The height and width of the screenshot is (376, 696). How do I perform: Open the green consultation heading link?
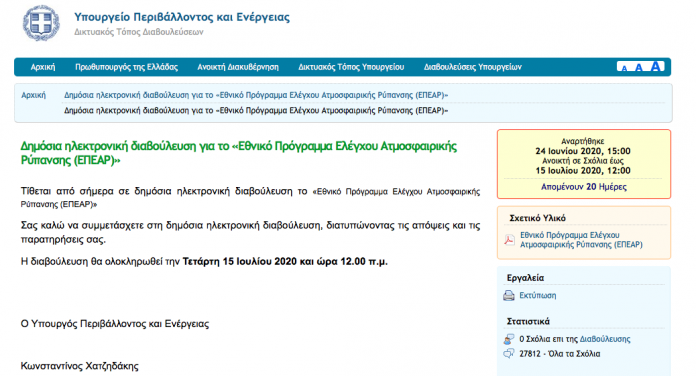coord(239,153)
